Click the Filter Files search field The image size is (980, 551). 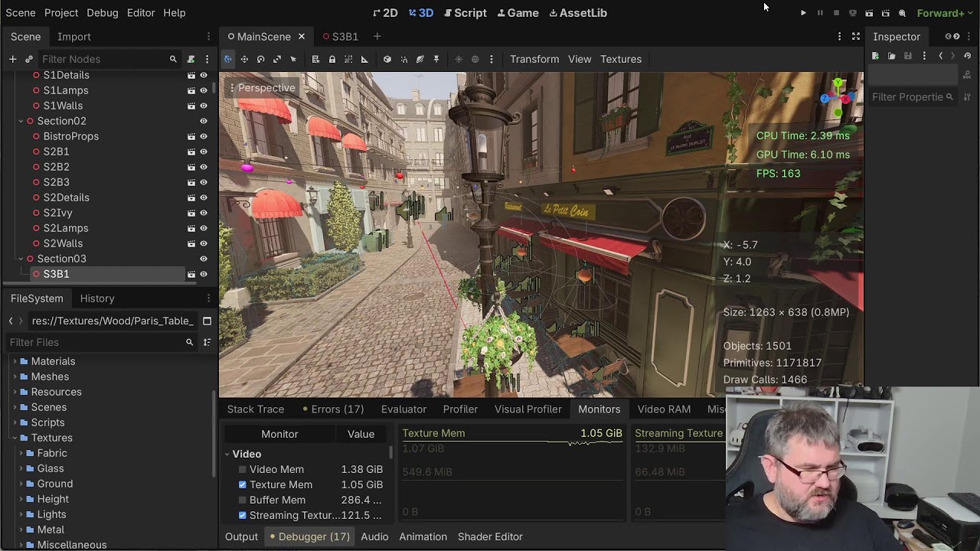click(x=101, y=342)
